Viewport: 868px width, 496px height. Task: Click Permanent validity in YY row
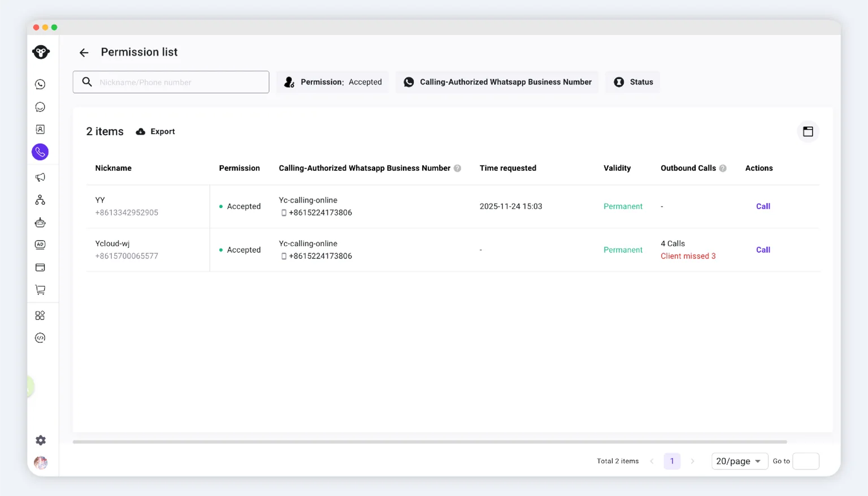[623, 206]
